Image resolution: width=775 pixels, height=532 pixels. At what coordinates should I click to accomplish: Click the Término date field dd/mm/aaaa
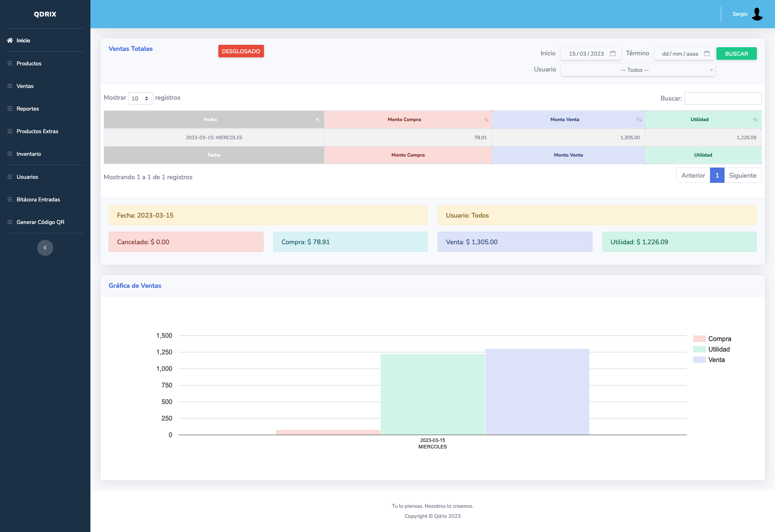click(x=685, y=54)
